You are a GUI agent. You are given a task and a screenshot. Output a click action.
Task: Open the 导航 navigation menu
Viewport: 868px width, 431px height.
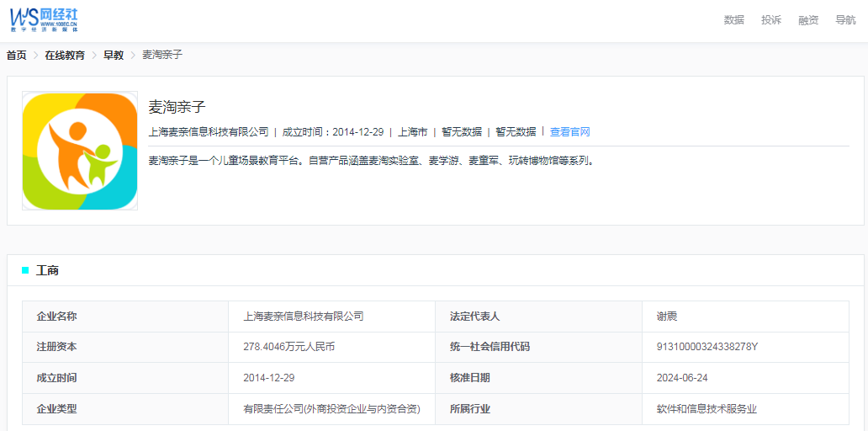(x=845, y=20)
